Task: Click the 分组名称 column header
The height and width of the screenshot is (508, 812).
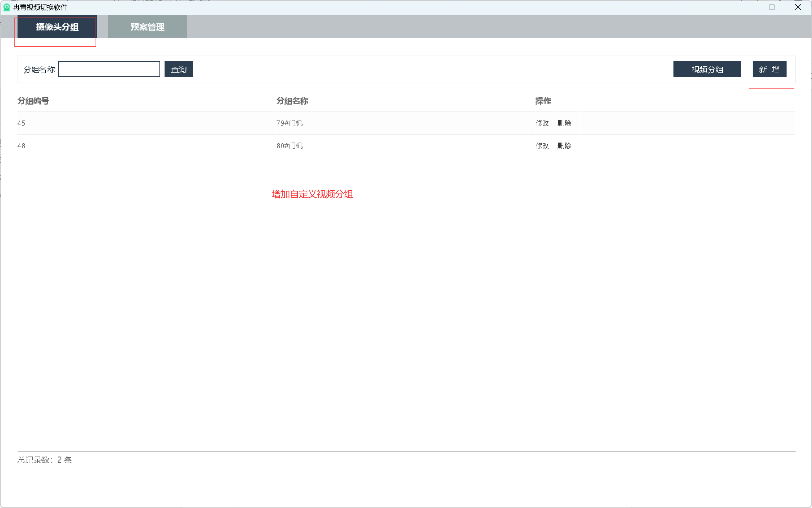Action: (292, 101)
